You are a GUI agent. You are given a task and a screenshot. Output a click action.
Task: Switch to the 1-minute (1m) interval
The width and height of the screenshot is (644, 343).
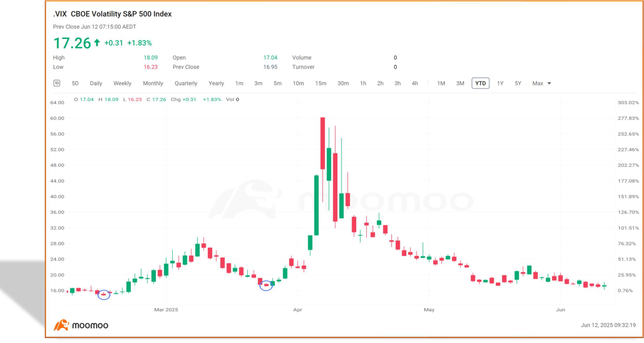point(239,83)
